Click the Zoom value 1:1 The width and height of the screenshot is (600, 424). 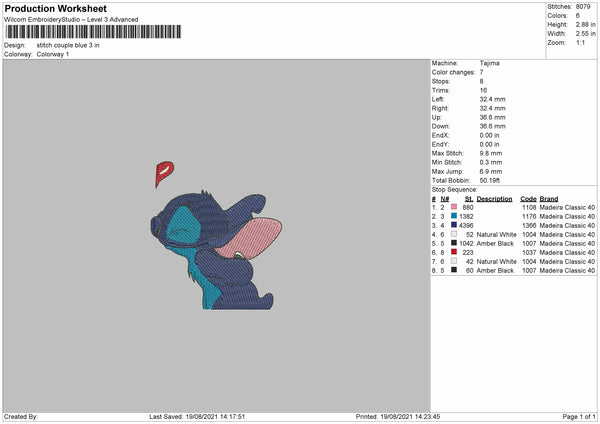click(x=580, y=42)
